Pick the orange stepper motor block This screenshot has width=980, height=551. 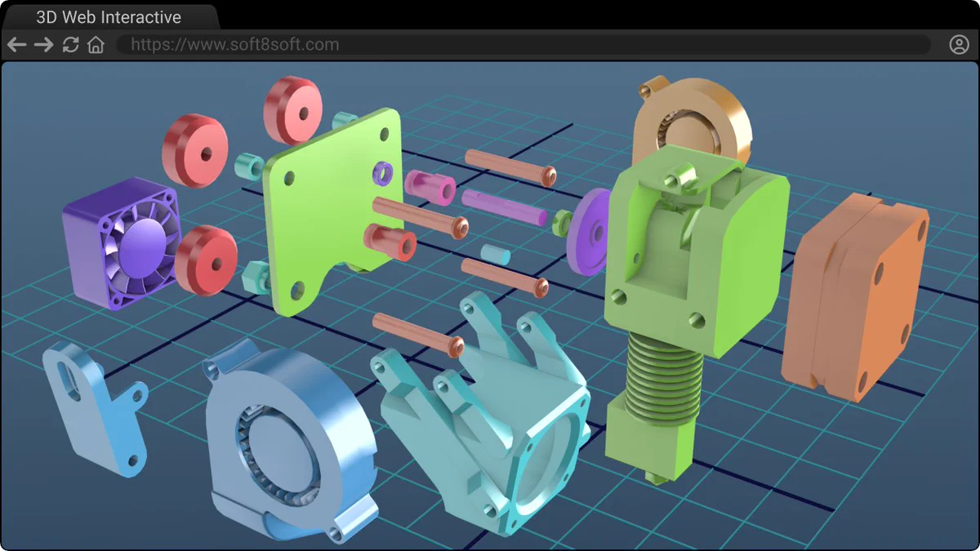[x=856, y=295]
